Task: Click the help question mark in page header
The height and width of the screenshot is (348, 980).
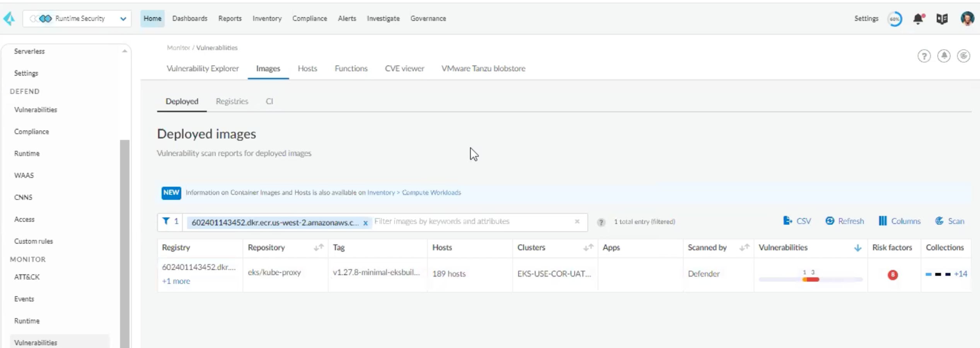Action: [x=924, y=56]
